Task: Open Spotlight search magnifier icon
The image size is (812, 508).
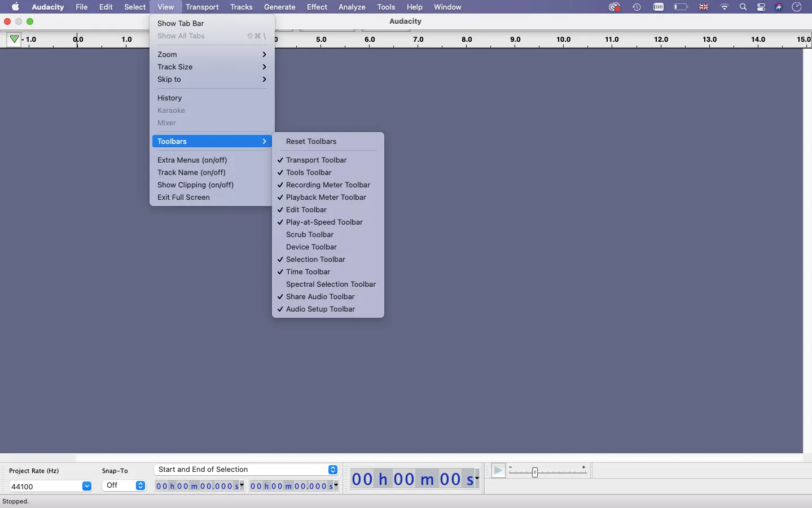Action: tap(744, 7)
